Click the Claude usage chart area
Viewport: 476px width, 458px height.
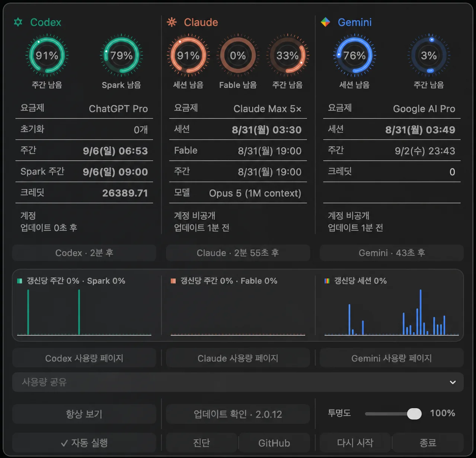[238, 312]
